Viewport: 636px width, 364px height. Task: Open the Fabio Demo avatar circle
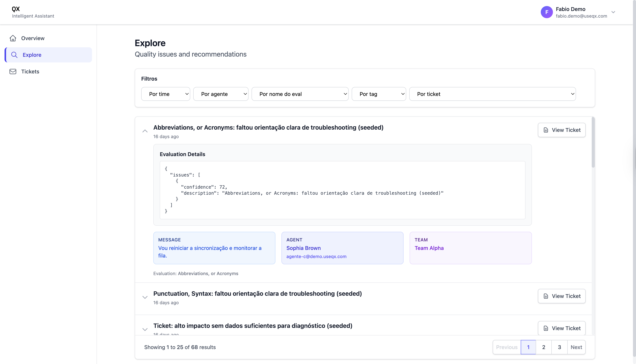coord(547,12)
